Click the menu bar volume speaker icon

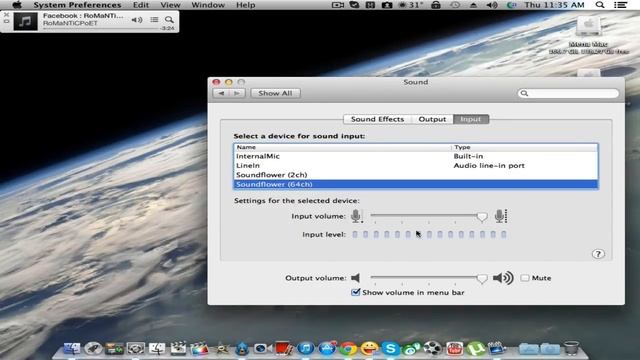tap(492, 5)
